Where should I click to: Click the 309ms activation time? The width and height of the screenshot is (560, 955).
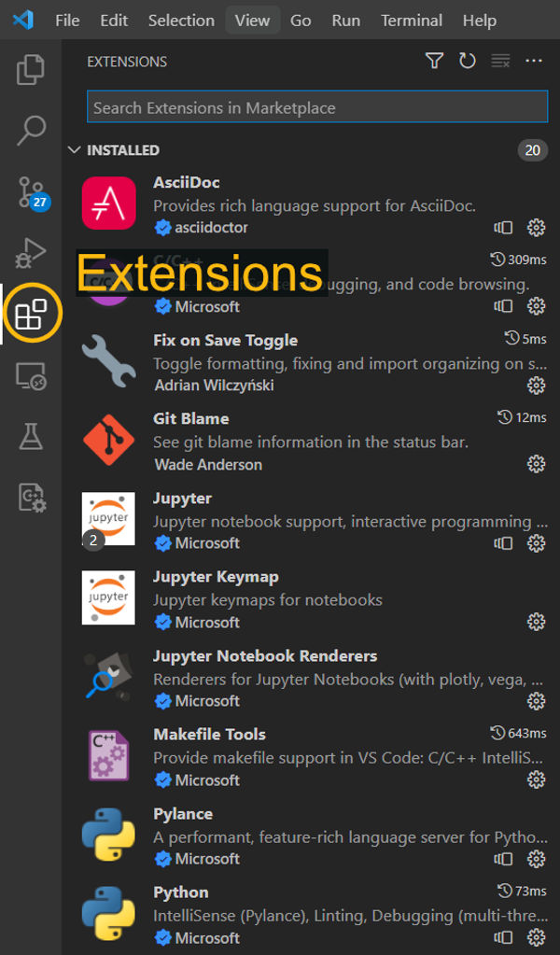[x=519, y=260]
